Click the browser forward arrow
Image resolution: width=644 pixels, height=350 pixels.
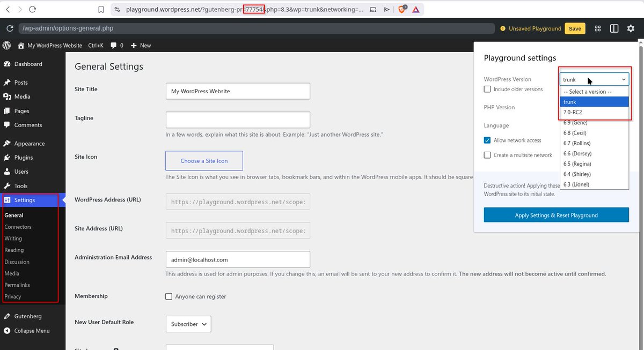click(20, 9)
